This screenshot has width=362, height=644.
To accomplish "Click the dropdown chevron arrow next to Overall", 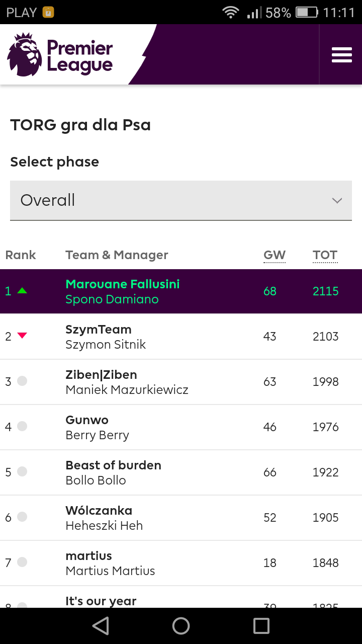I will pyautogui.click(x=337, y=201).
